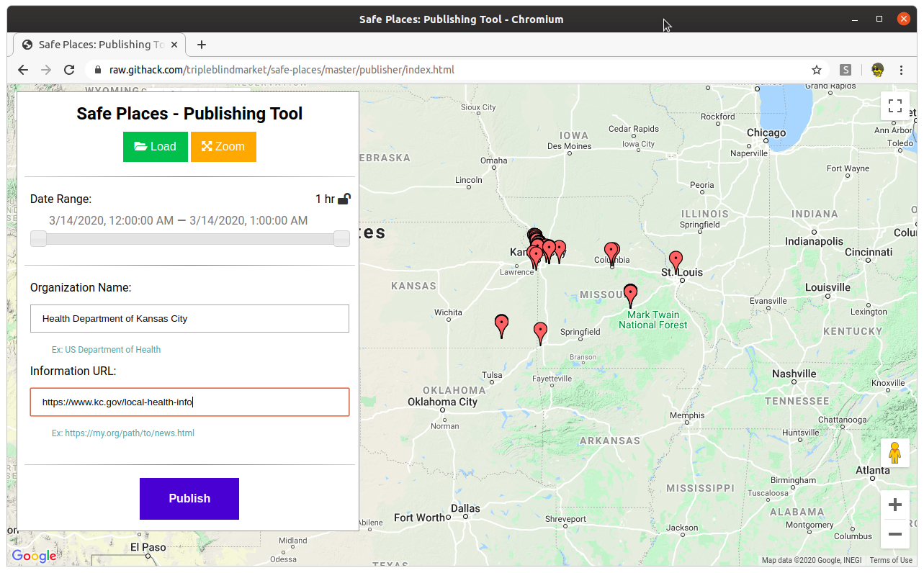
Task: Click the Street View pegman icon
Action: (x=895, y=453)
